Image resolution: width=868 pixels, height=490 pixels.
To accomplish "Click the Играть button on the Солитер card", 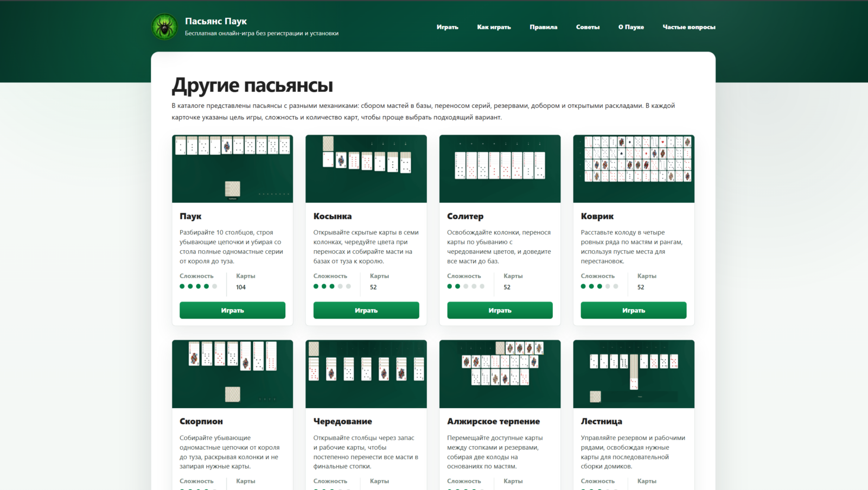I will coord(500,310).
